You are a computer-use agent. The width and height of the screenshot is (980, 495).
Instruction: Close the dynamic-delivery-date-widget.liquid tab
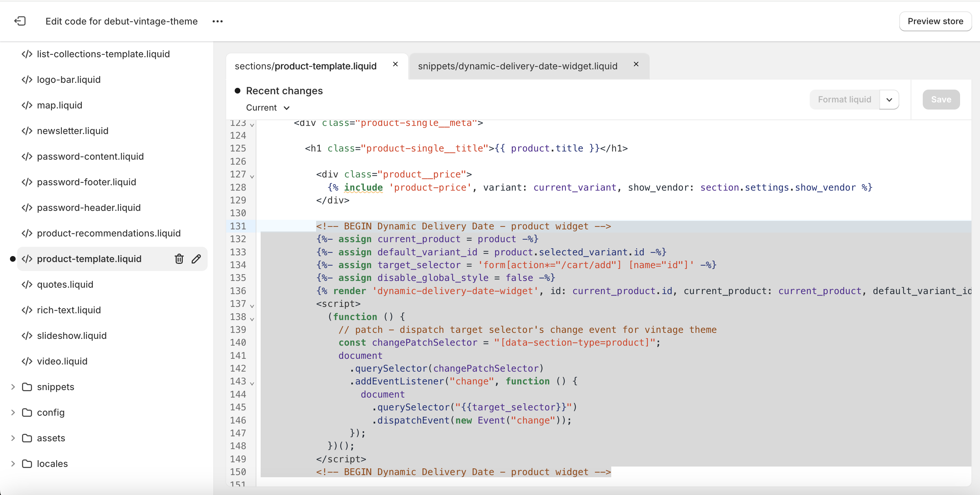pyautogui.click(x=636, y=64)
